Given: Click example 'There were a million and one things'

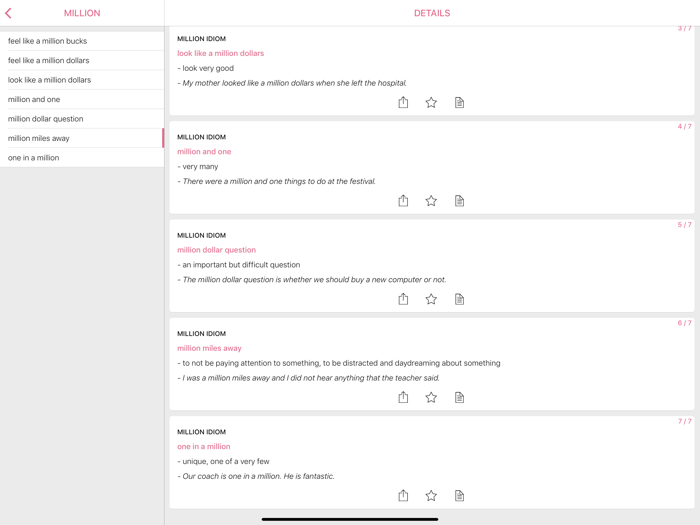Looking at the screenshot, I should 276,181.
